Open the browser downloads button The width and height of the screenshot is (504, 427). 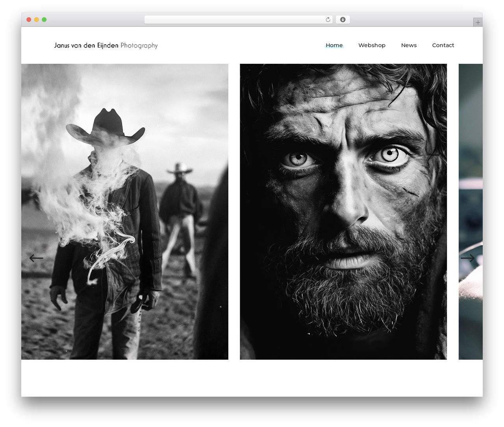click(343, 20)
